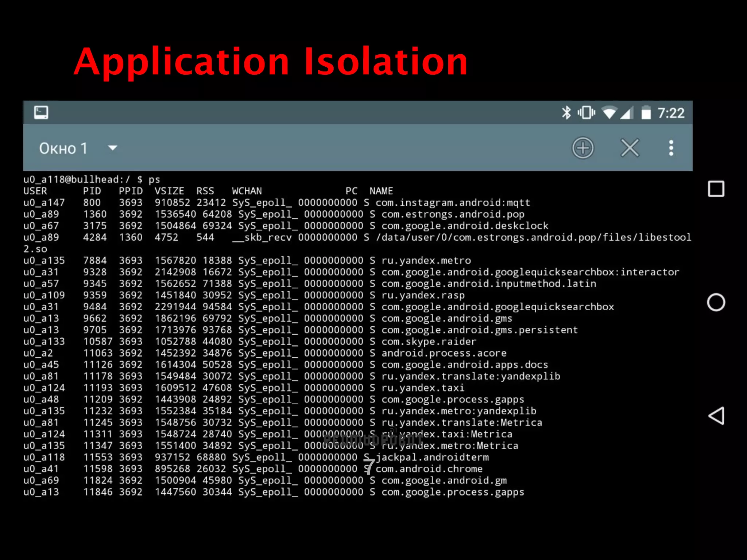The image size is (747, 560).
Task: Tap the add new window plus icon
Action: point(582,148)
